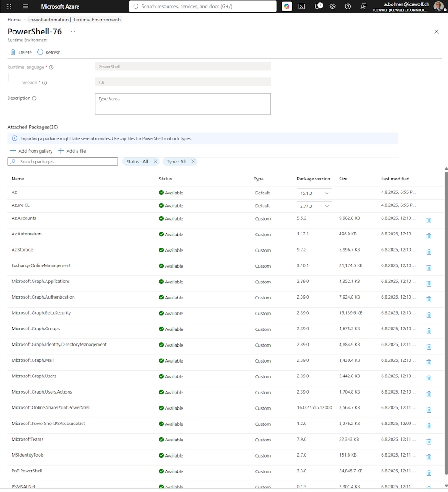Select the Microsoft.PowerShell.PSResourceGet name
The height and width of the screenshot is (492, 448).
(x=48, y=424)
